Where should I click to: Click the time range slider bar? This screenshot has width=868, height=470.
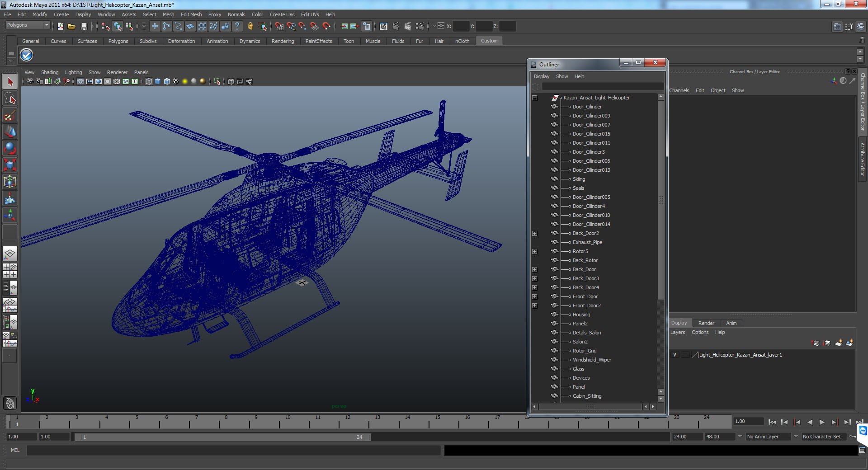click(222, 437)
